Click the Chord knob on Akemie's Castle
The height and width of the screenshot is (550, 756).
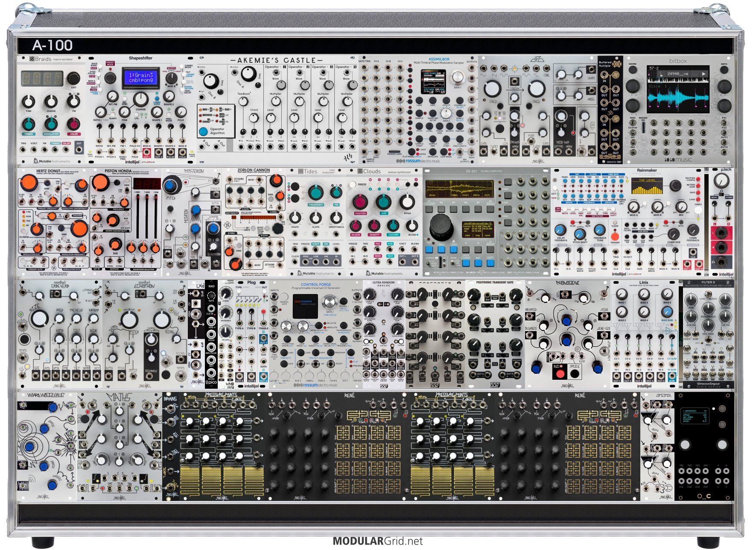[x=254, y=118]
